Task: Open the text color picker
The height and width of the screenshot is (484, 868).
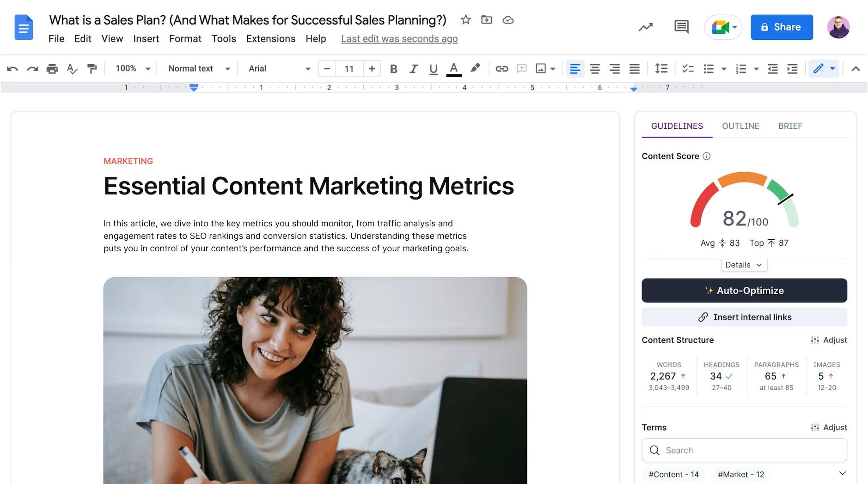Action: (x=453, y=68)
